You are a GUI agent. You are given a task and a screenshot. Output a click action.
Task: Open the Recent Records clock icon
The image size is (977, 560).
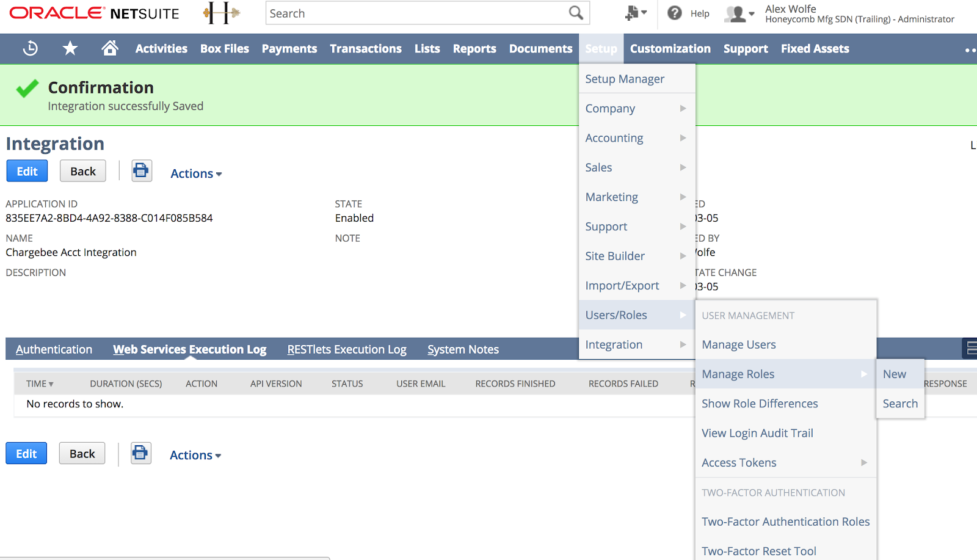31,48
